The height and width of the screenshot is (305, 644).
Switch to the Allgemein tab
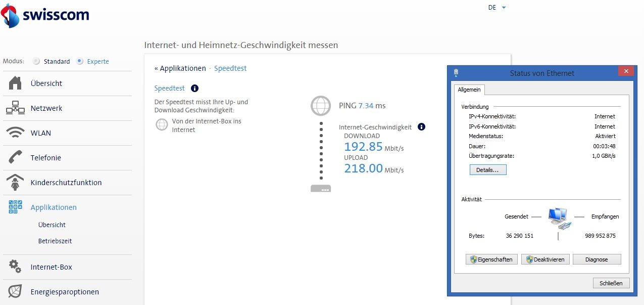coord(469,90)
